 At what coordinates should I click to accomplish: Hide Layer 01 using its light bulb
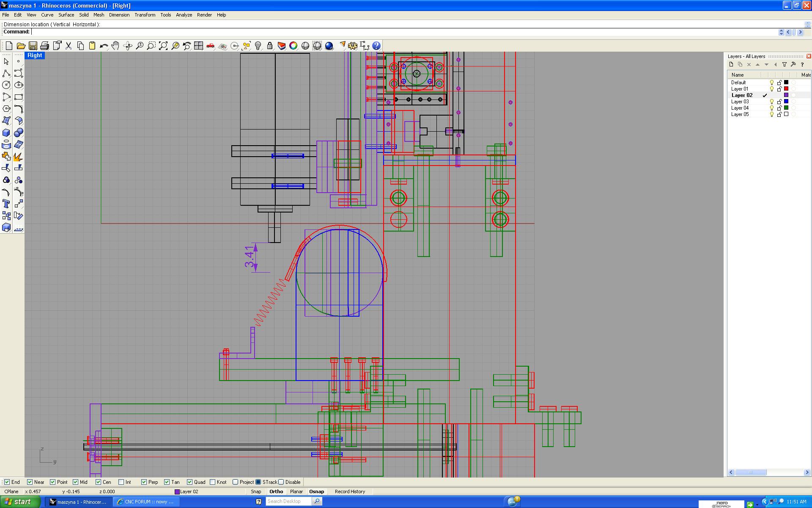pyautogui.click(x=772, y=89)
